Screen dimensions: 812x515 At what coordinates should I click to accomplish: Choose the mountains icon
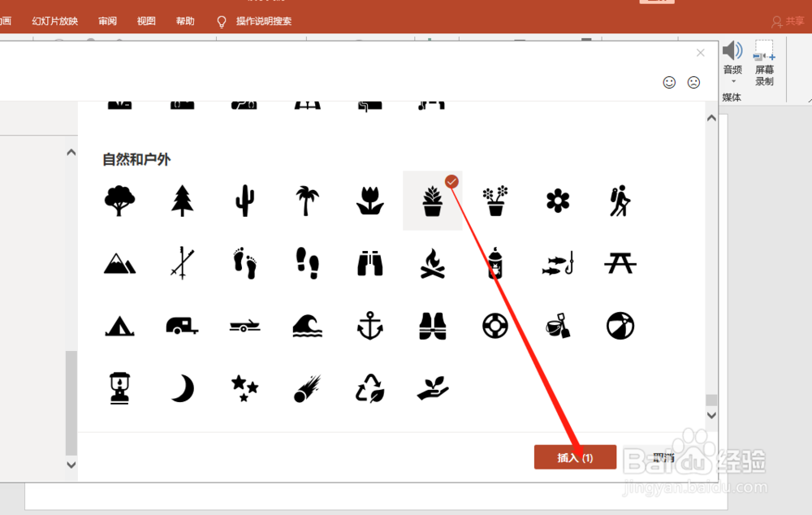[119, 264]
